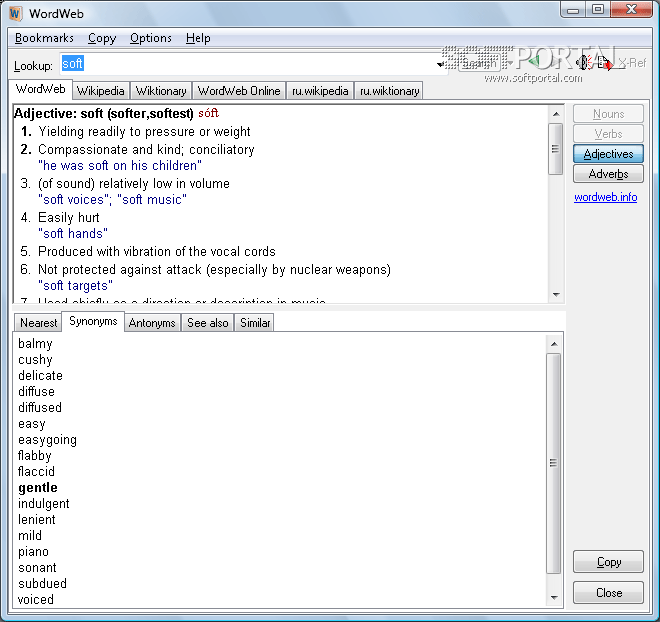
Task: Click the synonym "delicate"
Action: 40,375
